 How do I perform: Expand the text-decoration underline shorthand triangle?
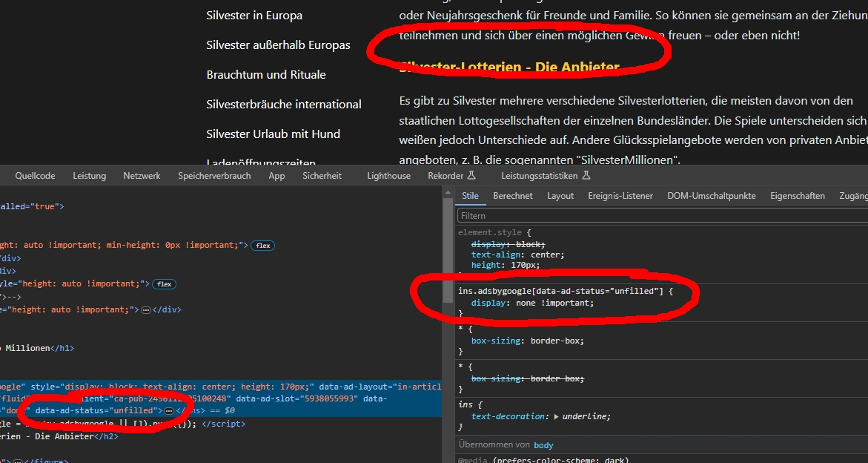pos(557,416)
